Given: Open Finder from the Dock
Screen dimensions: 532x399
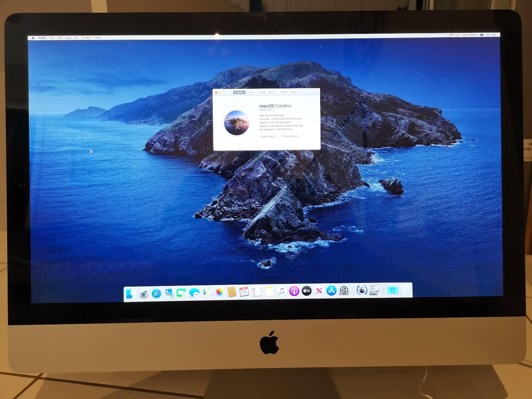Looking at the screenshot, I should [131, 294].
